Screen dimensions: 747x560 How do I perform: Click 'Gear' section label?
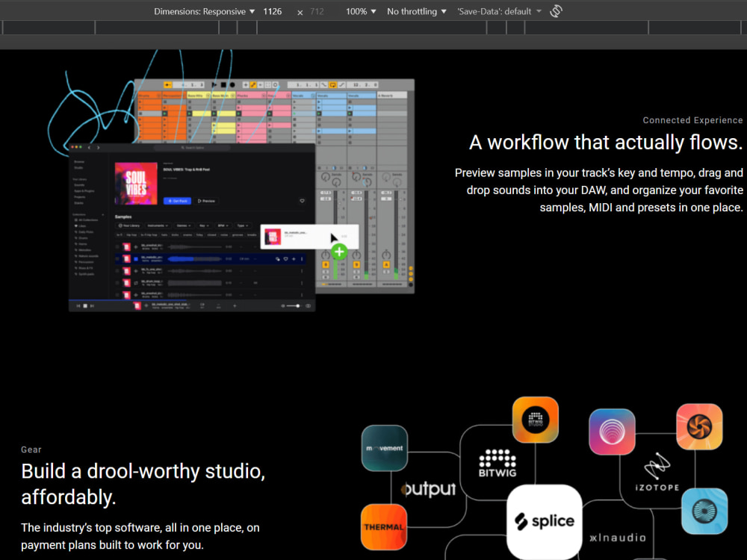[31, 449]
